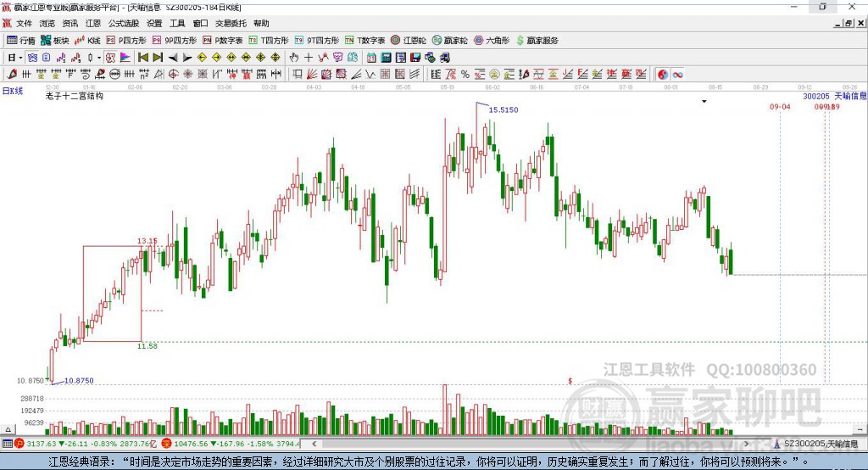Collapse the volume panel arrow at left
Image resolution: width=868 pixels, height=470 pixels.
8,429
